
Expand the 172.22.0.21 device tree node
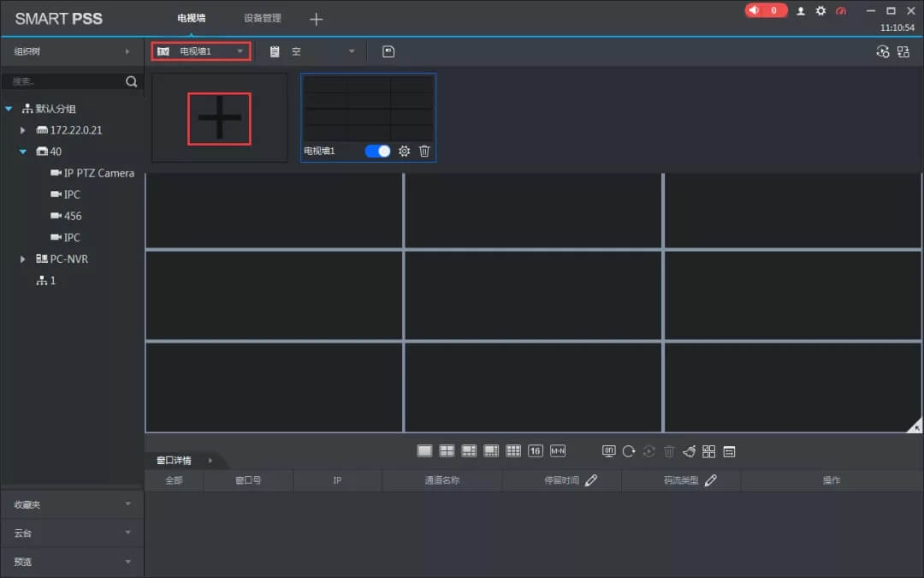click(x=24, y=130)
